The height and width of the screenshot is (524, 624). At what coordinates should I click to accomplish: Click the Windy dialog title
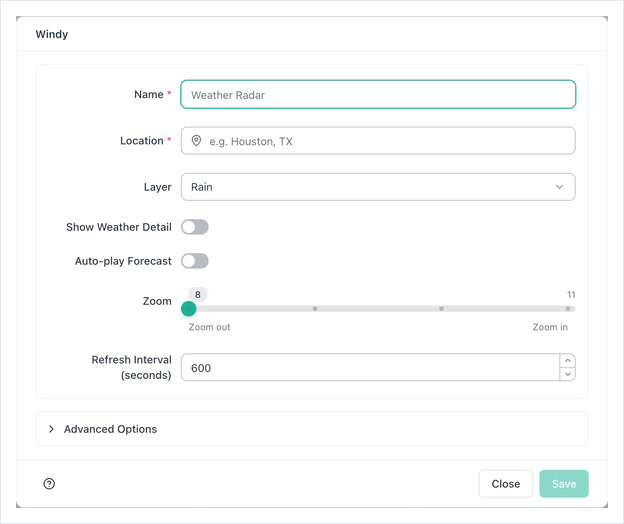pyautogui.click(x=52, y=34)
